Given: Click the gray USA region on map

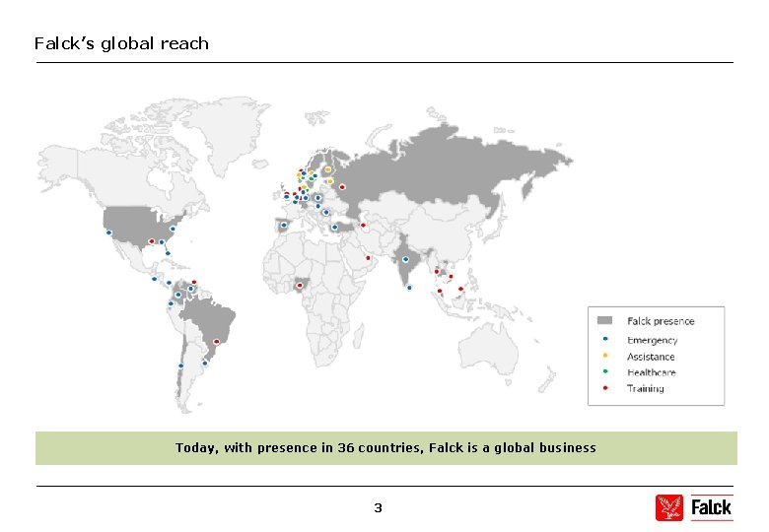Looking at the screenshot, I should [135, 223].
